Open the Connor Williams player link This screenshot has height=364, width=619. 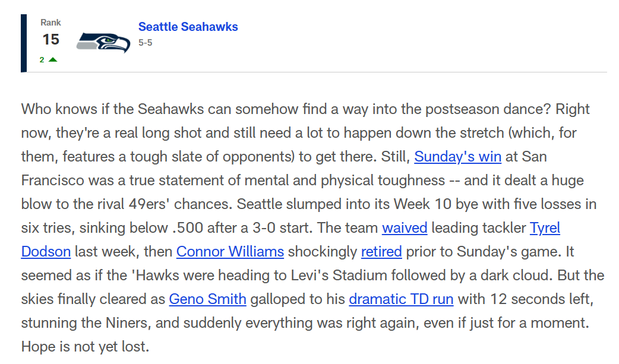pyautogui.click(x=230, y=251)
